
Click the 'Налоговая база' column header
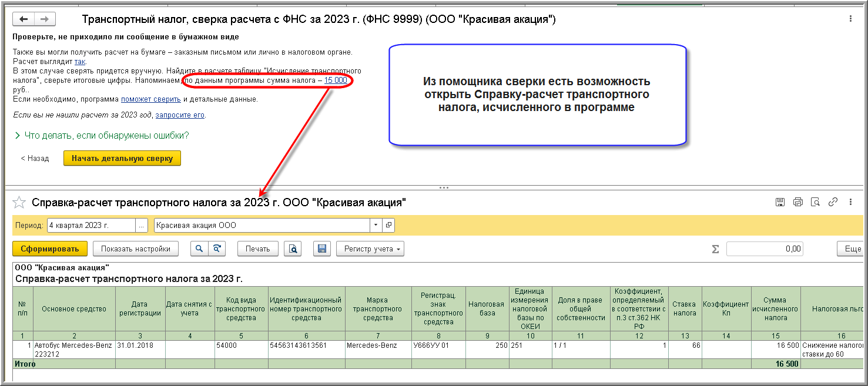click(487, 309)
